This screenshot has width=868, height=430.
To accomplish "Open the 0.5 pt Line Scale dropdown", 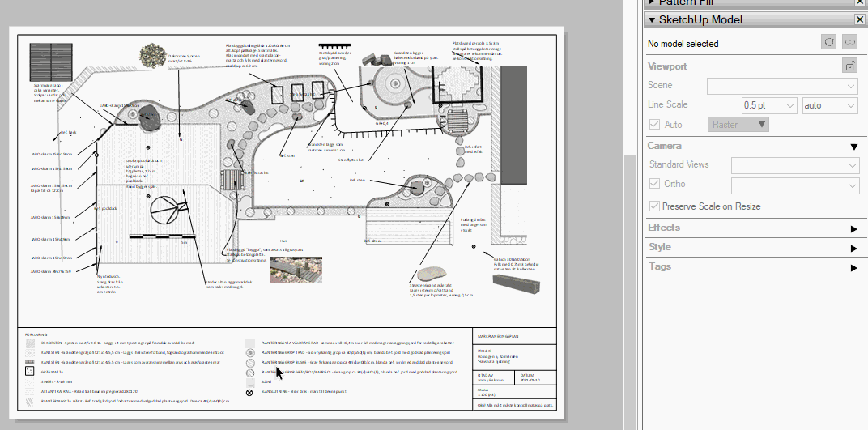I will [x=769, y=105].
